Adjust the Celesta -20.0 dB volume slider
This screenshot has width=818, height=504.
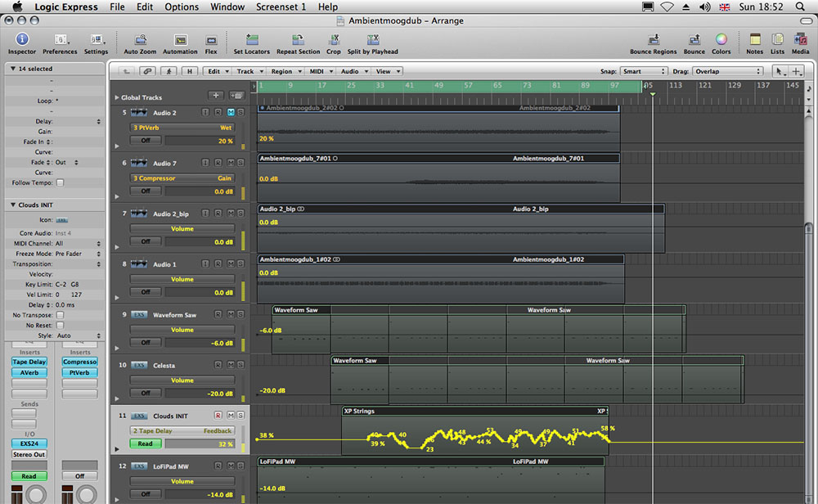pyautogui.click(x=200, y=394)
